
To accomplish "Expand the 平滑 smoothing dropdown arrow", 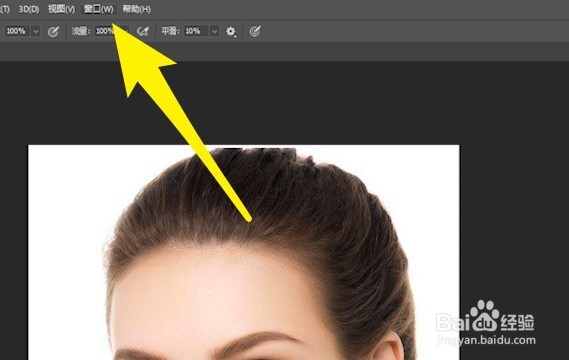I will [x=214, y=31].
